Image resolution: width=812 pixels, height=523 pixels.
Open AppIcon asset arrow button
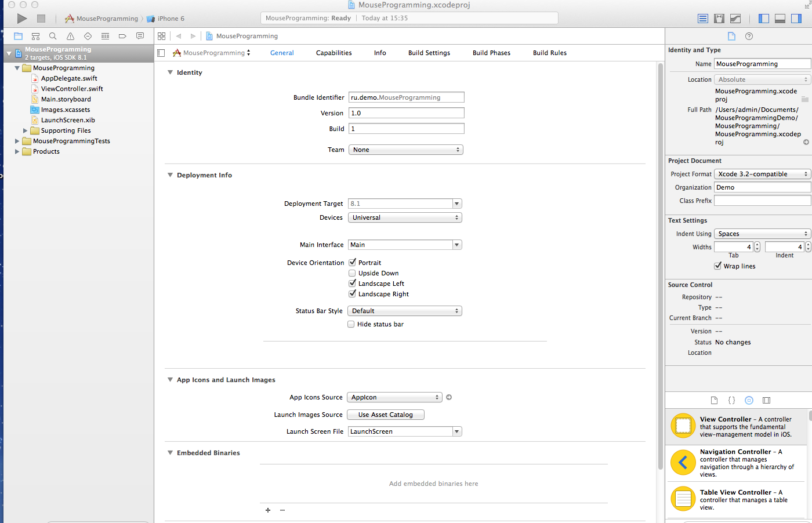pyautogui.click(x=449, y=397)
